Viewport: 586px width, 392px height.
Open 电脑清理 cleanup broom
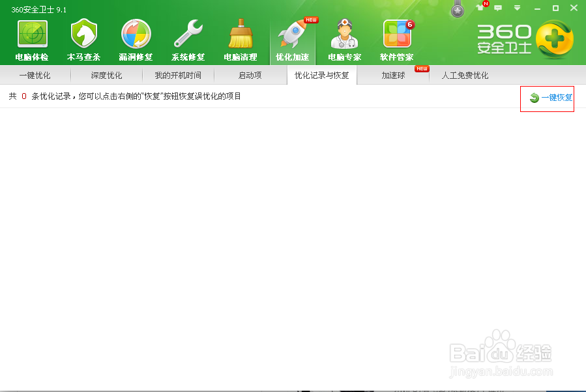click(241, 40)
